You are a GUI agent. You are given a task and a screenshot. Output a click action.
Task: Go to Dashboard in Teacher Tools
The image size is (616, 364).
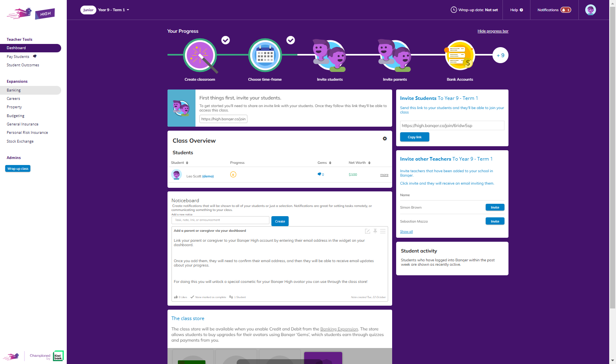click(30, 48)
